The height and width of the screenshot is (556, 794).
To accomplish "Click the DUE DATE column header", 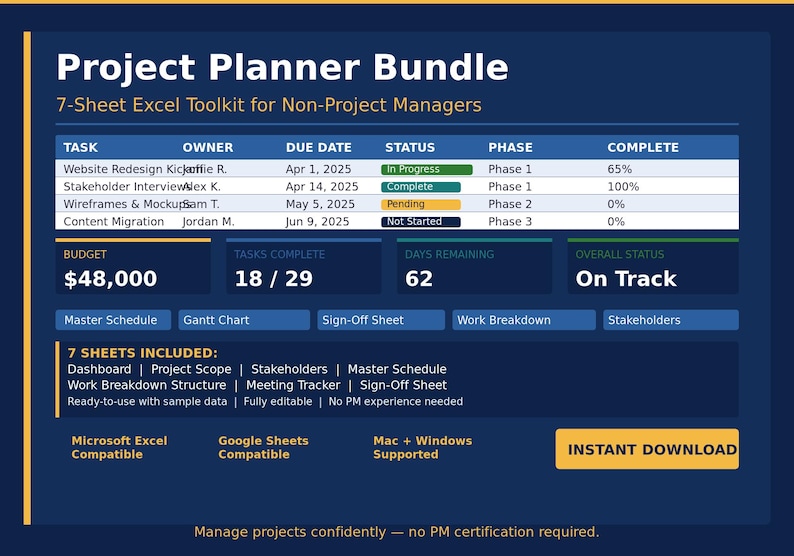I will pos(319,147).
